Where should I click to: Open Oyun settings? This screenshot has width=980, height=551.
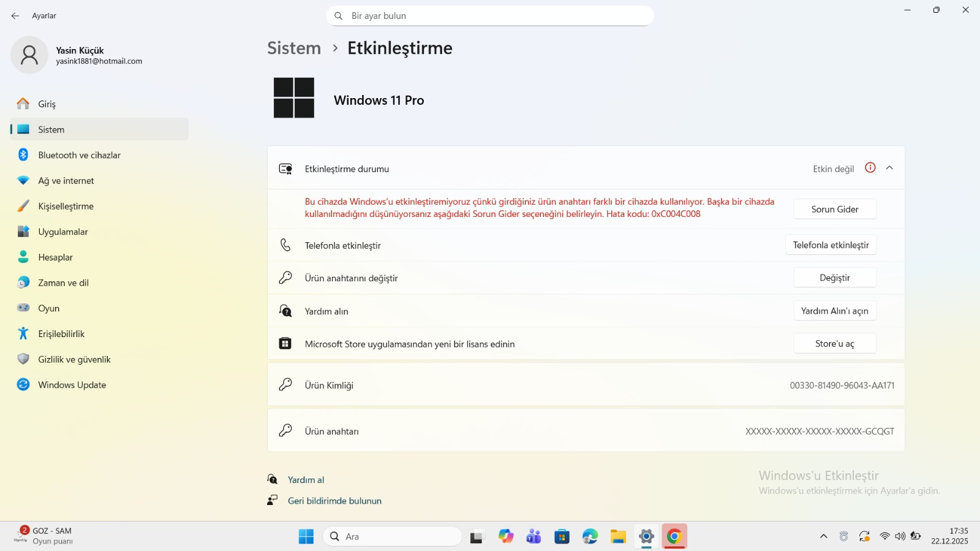tap(99, 308)
